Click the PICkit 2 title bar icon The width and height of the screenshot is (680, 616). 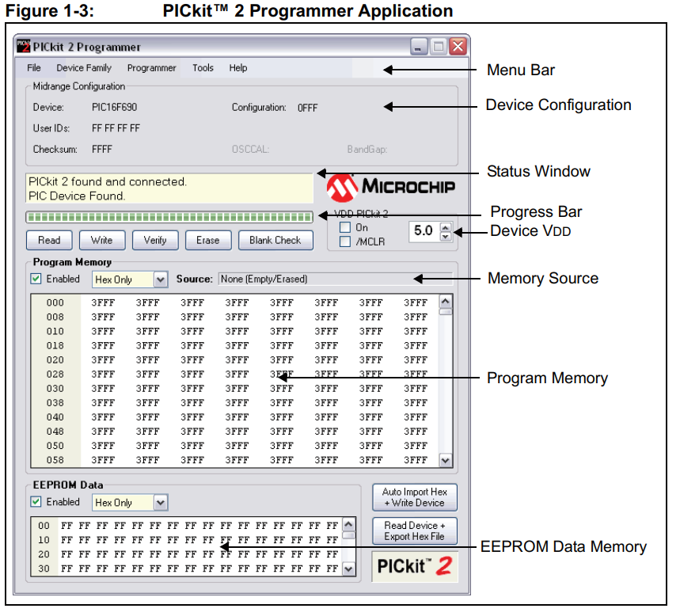click(24, 46)
